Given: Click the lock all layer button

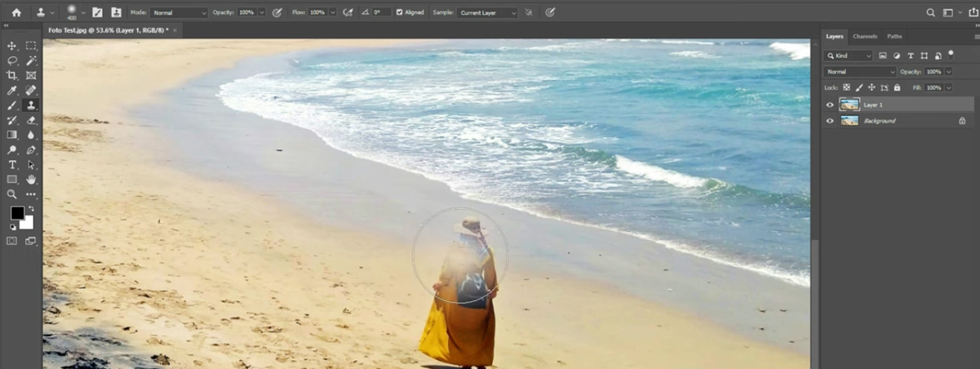Looking at the screenshot, I should click(897, 87).
